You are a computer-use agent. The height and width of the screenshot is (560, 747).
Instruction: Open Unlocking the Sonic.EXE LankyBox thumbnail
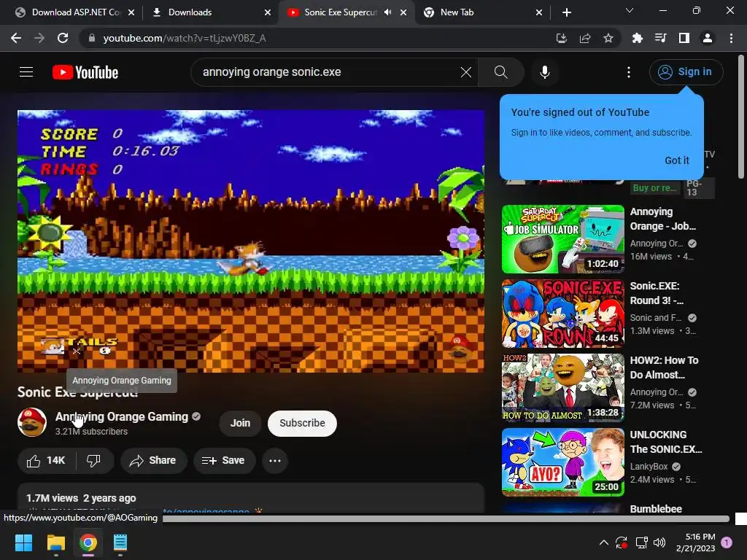(x=562, y=462)
